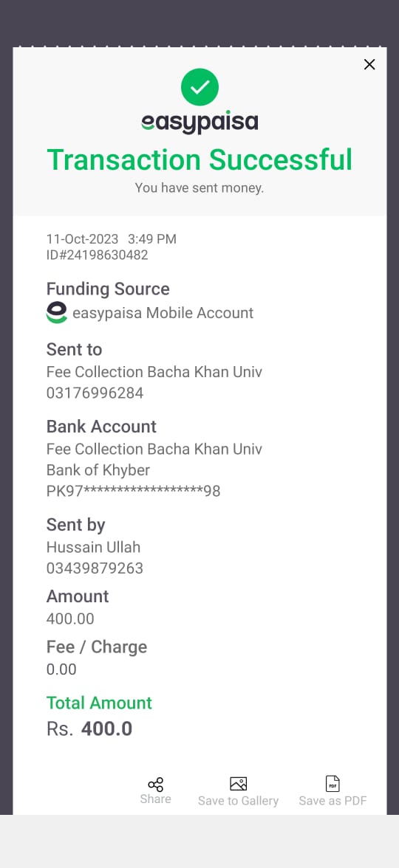Select the Share label
This screenshot has height=868, width=399.
point(156,799)
